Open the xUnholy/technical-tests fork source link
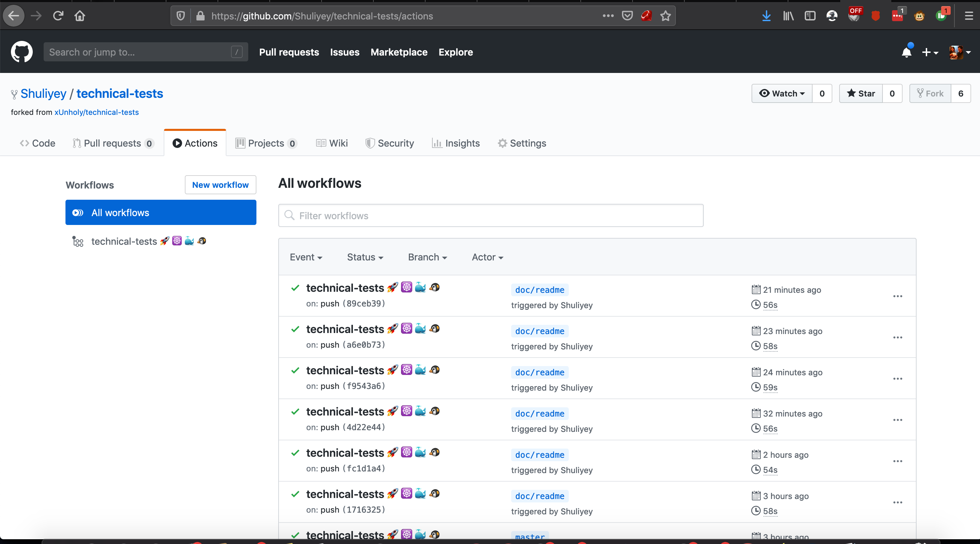 pos(96,112)
